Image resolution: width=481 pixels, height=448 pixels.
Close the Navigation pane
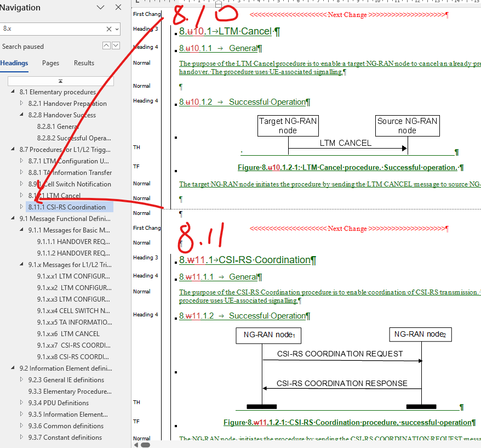118,8
